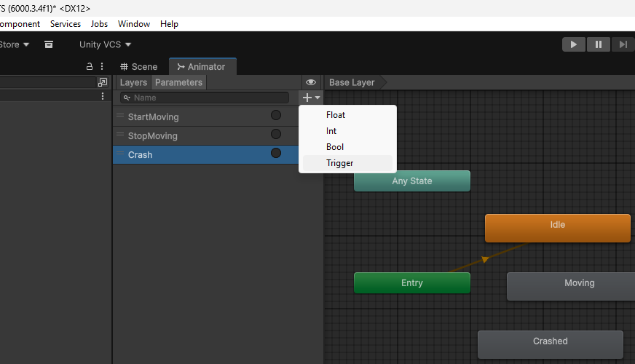This screenshot has width=635, height=364.
Task: Toggle the eye visibility button in Animator
Action: tap(311, 82)
